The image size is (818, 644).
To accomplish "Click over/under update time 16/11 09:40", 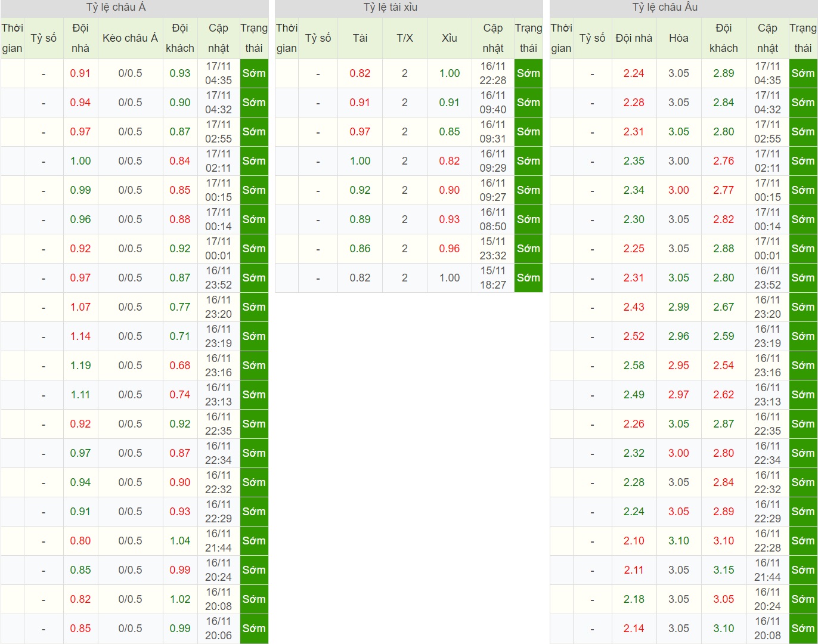I will (493, 103).
